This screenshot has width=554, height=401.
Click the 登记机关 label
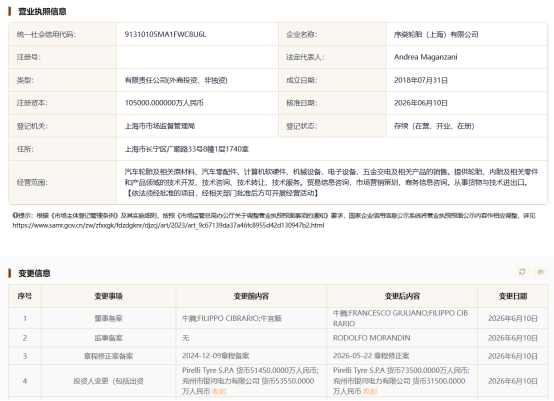(32, 126)
